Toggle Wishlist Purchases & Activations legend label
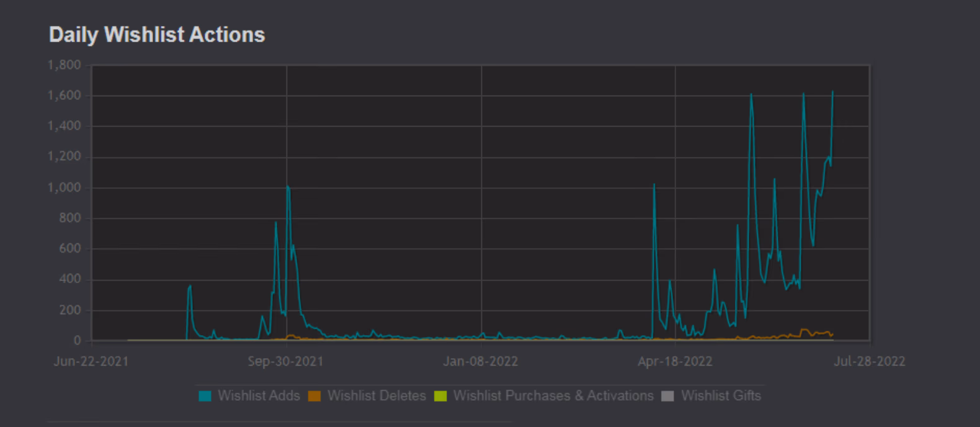 coord(553,396)
